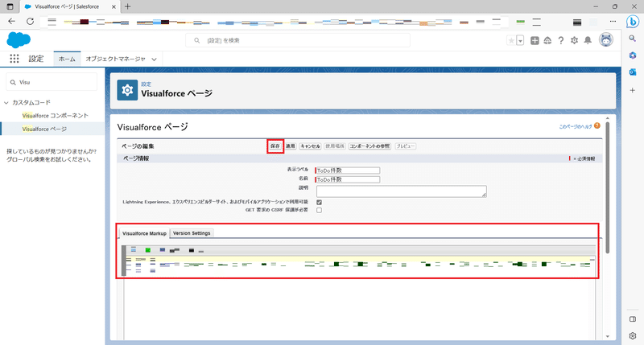The image size is (644, 345).
Task: Click the プレビュー button
Action: coord(406,146)
